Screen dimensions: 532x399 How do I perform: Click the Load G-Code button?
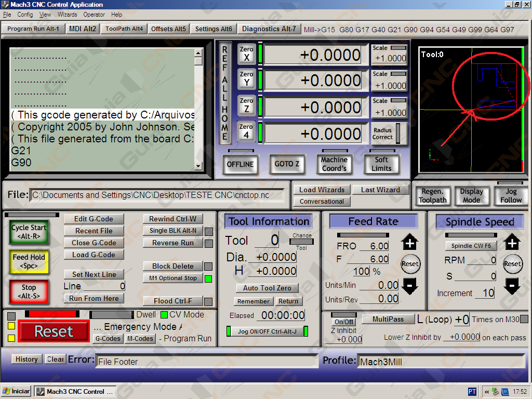(x=94, y=255)
